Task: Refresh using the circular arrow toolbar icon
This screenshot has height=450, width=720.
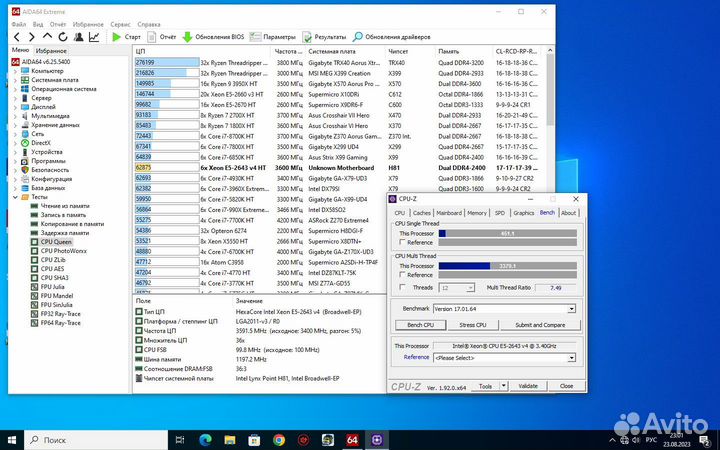Action: pos(63,37)
